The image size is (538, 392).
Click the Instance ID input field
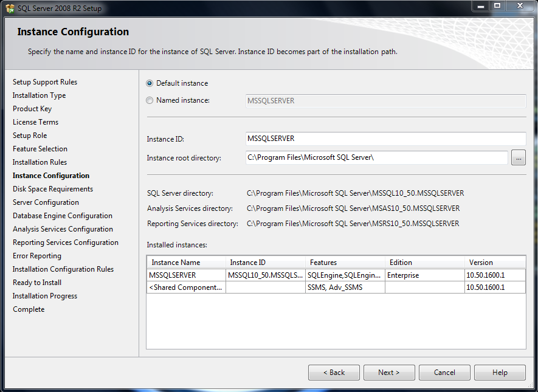pyautogui.click(x=385, y=139)
